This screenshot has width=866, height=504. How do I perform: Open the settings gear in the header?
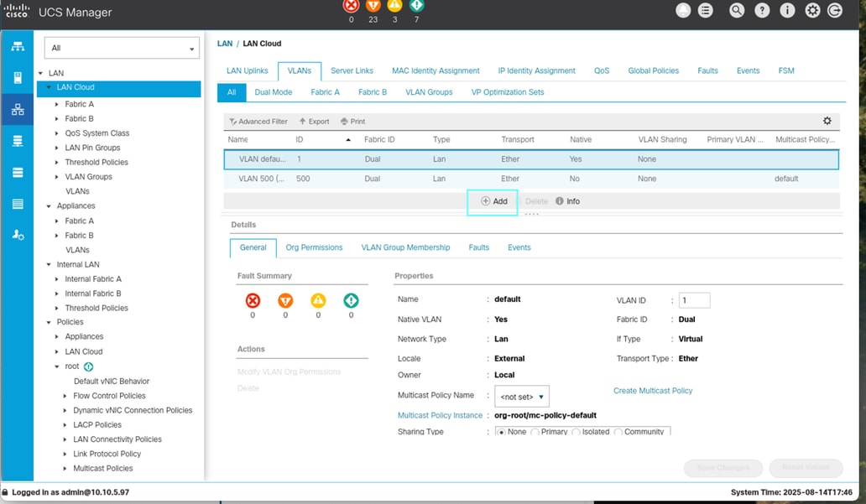[812, 11]
